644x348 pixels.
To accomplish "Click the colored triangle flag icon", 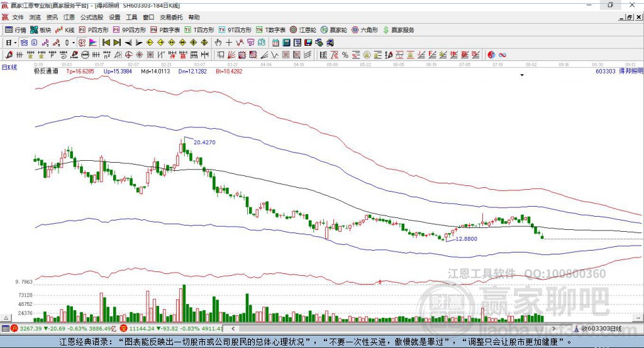I will click(x=93, y=43).
